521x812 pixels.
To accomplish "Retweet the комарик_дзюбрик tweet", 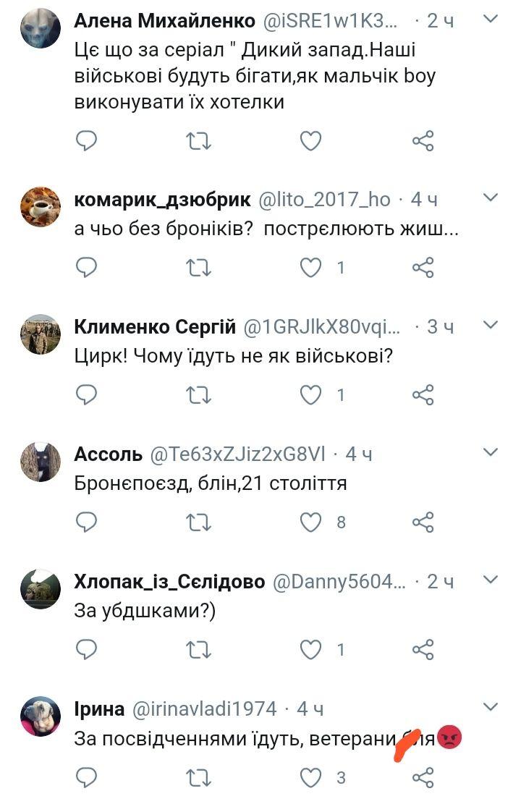I will [198, 268].
